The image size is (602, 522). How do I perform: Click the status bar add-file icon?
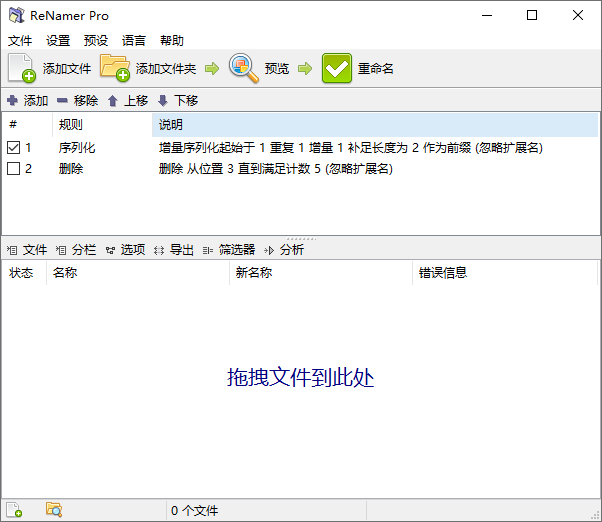[15, 510]
